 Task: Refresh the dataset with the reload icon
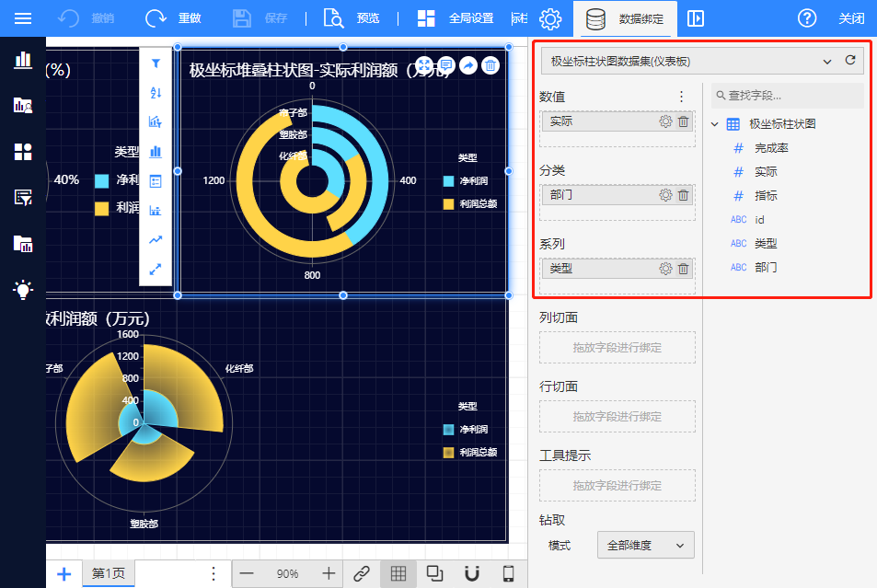[850, 62]
